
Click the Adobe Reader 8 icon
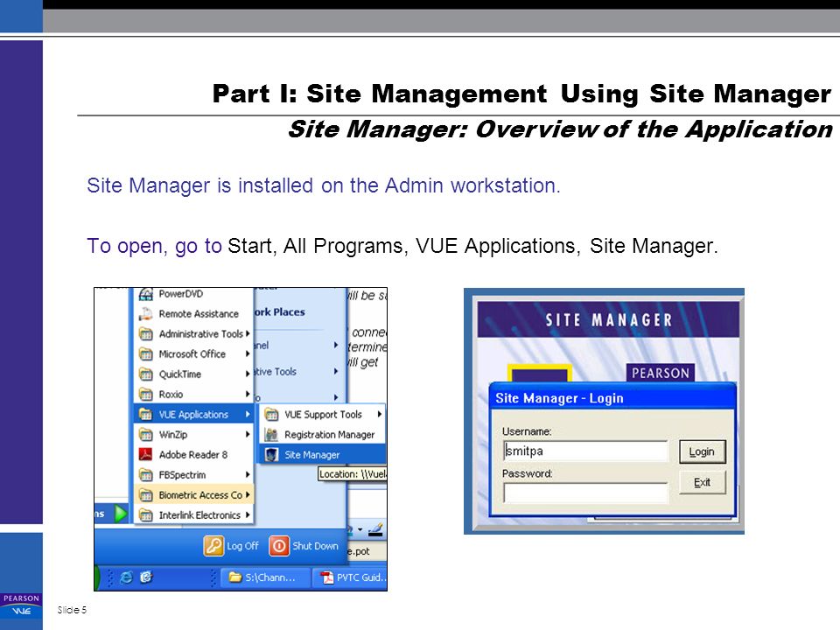pos(146,454)
